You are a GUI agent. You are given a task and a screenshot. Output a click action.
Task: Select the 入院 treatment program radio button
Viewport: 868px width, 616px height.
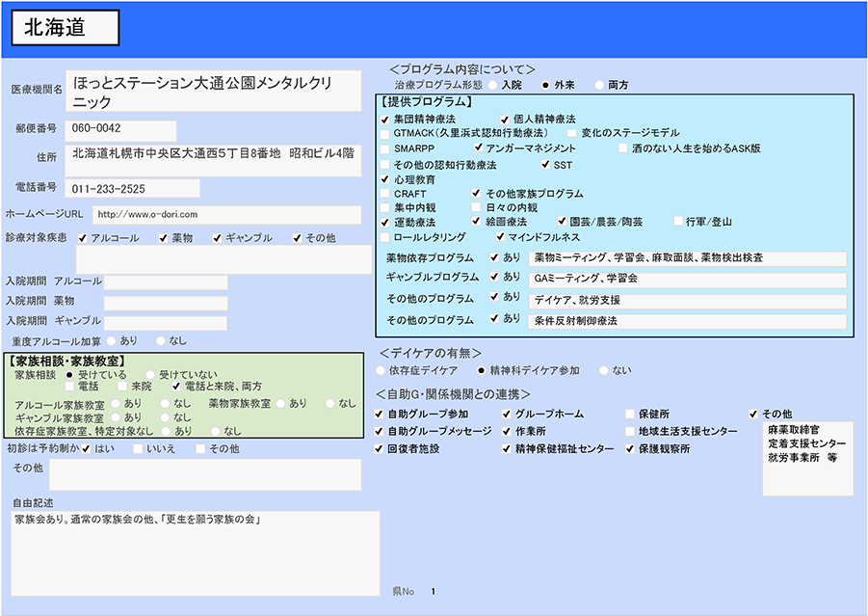click(x=493, y=85)
